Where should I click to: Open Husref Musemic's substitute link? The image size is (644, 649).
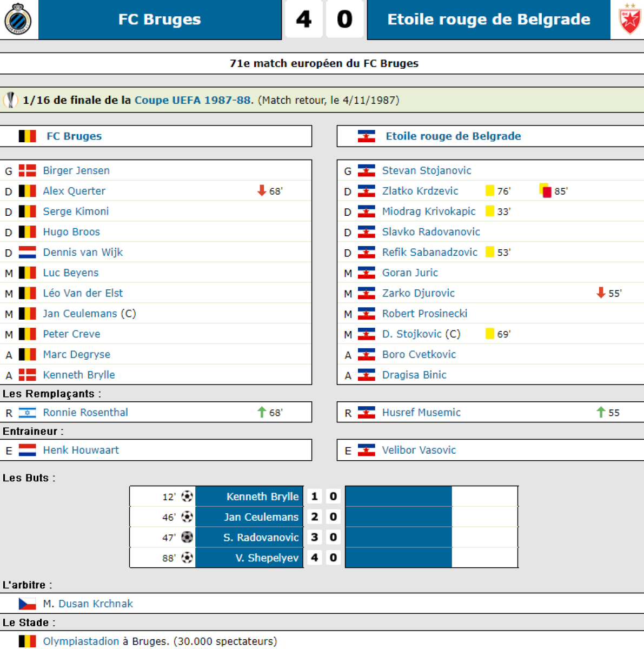421,413
